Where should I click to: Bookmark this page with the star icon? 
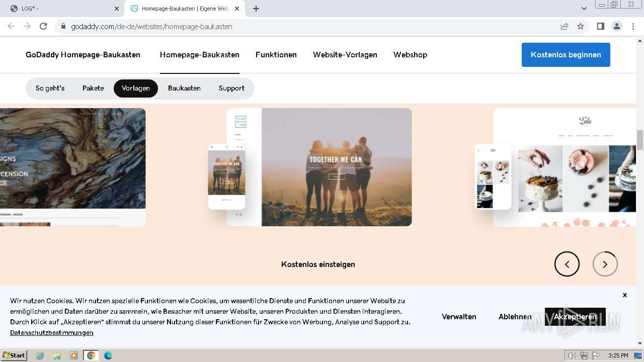(x=581, y=26)
